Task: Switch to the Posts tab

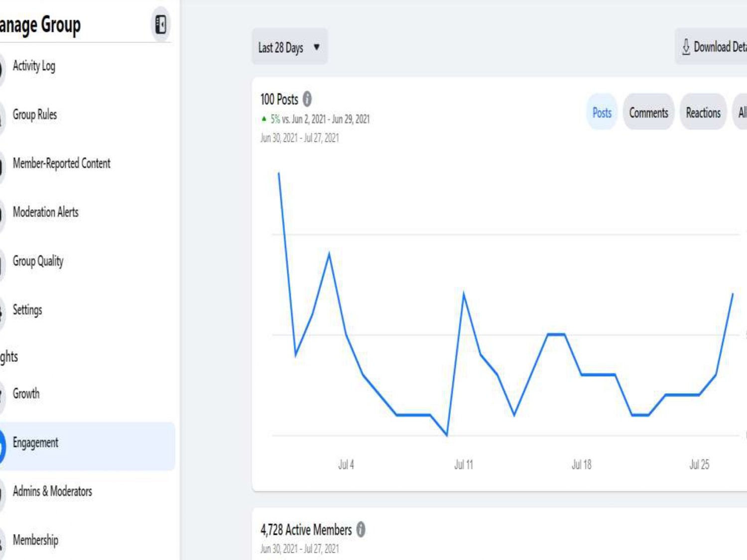Action: (602, 112)
